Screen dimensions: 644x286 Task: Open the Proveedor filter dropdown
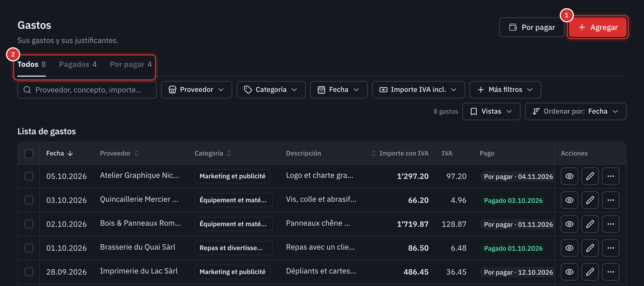pyautogui.click(x=196, y=90)
